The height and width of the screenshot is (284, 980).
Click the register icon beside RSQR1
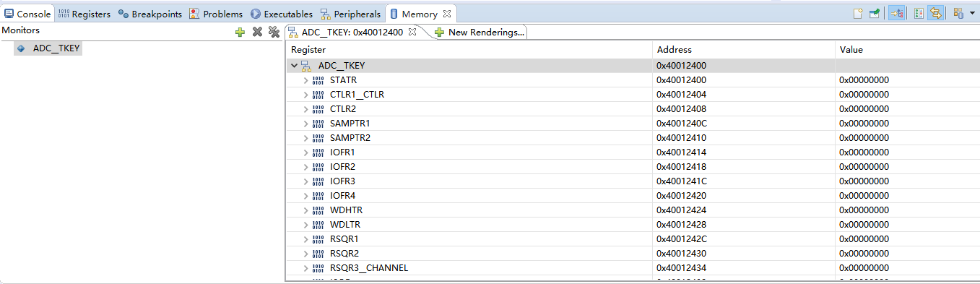click(318, 239)
